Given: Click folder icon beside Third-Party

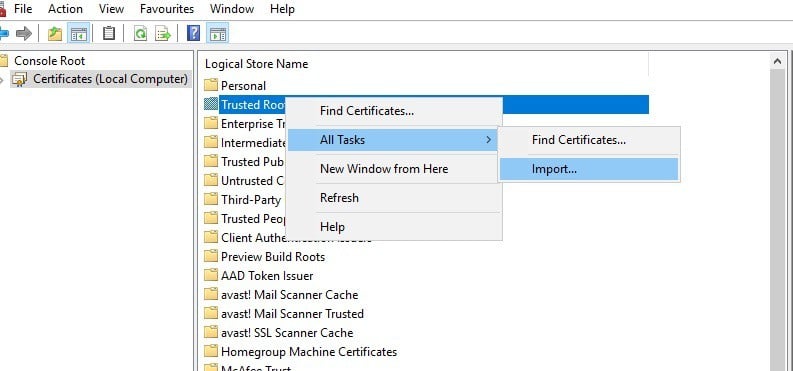Looking at the screenshot, I should tap(211, 200).
